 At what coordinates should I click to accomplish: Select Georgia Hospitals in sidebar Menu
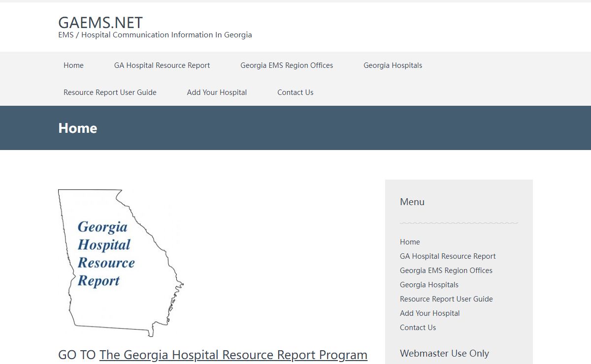(x=429, y=285)
